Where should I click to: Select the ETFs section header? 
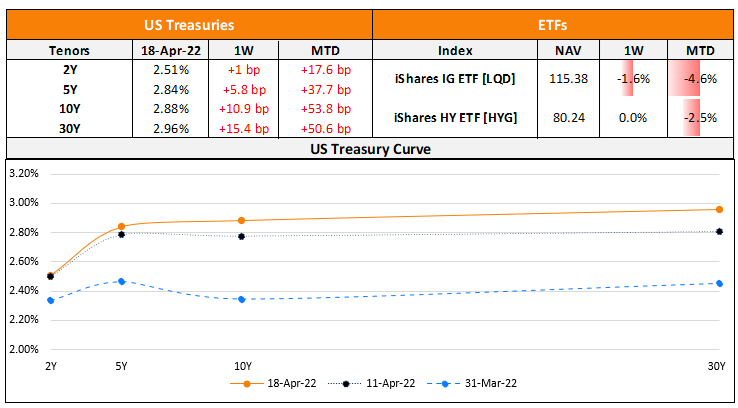pyautogui.click(x=553, y=20)
